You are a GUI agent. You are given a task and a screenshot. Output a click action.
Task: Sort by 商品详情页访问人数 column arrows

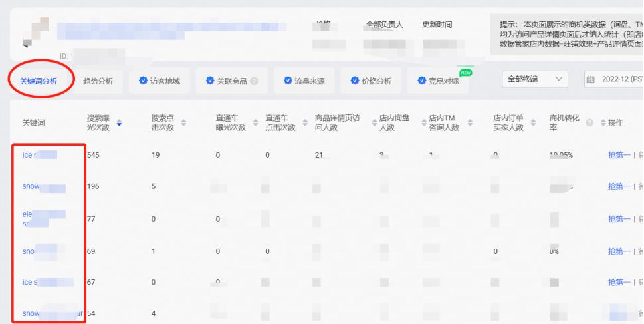tap(374, 122)
